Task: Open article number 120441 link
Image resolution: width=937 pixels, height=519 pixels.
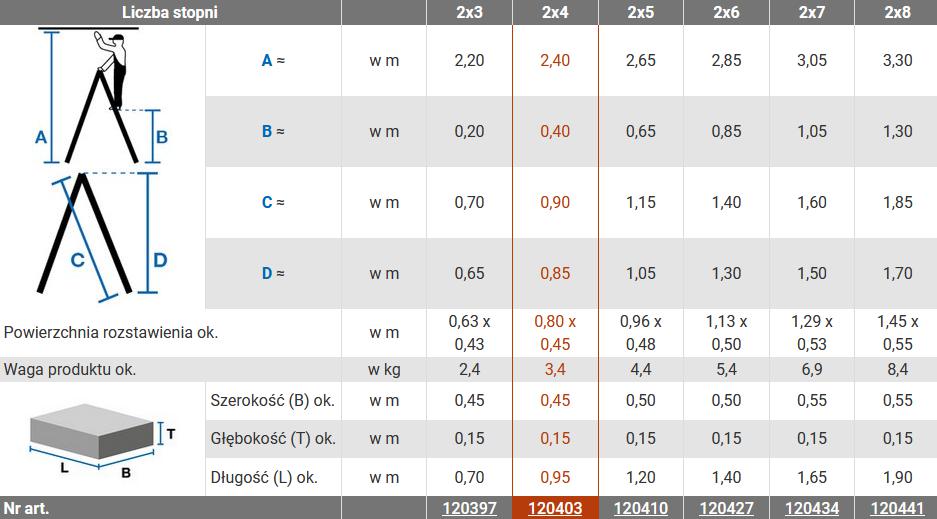Action: pos(898,508)
